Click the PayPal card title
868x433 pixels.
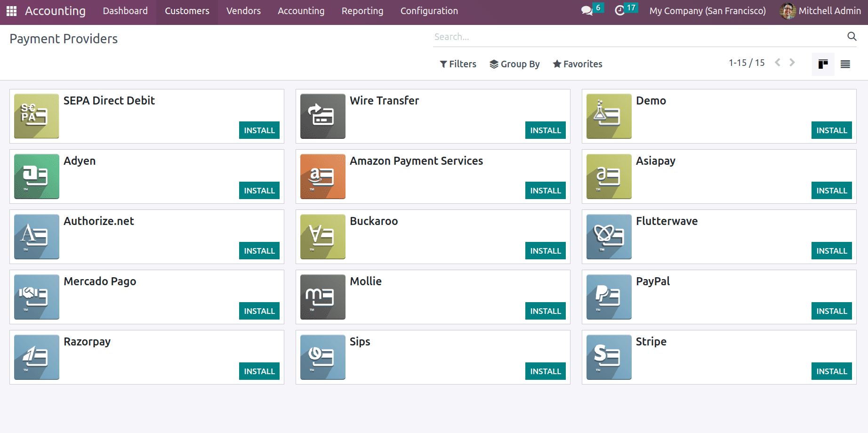pos(653,281)
